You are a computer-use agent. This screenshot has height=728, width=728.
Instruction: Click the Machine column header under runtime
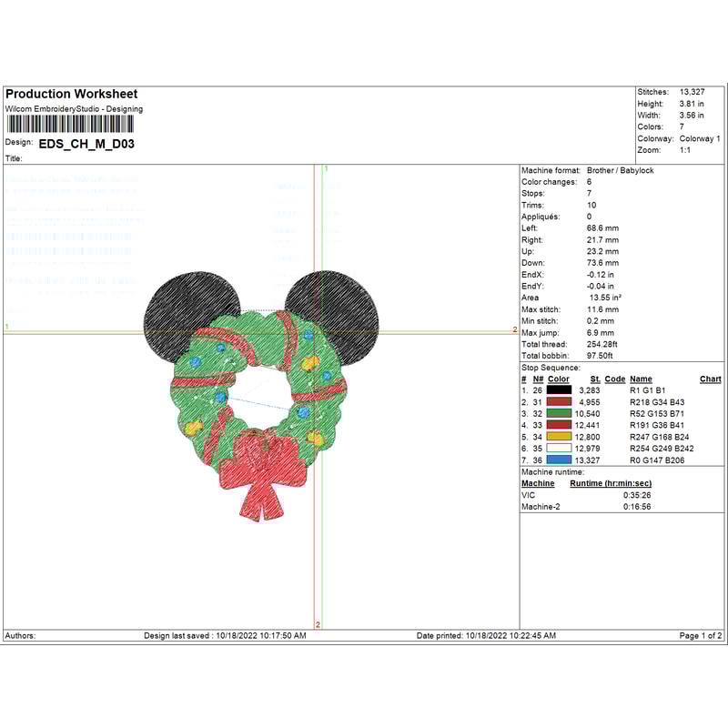pyautogui.click(x=538, y=483)
